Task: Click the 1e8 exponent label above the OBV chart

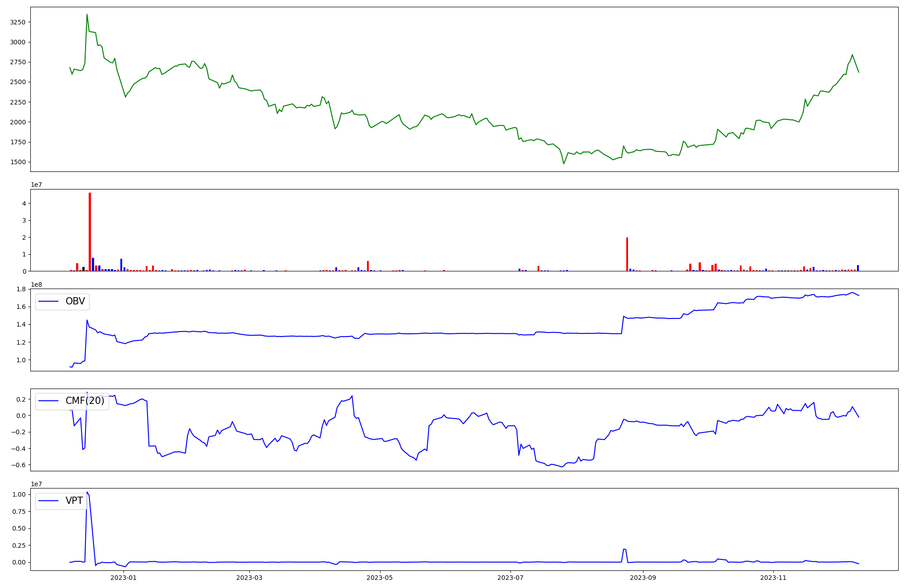Action: 37,285
